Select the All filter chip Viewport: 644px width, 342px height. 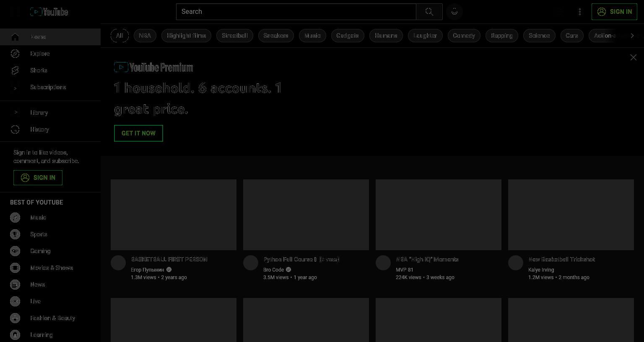click(119, 36)
